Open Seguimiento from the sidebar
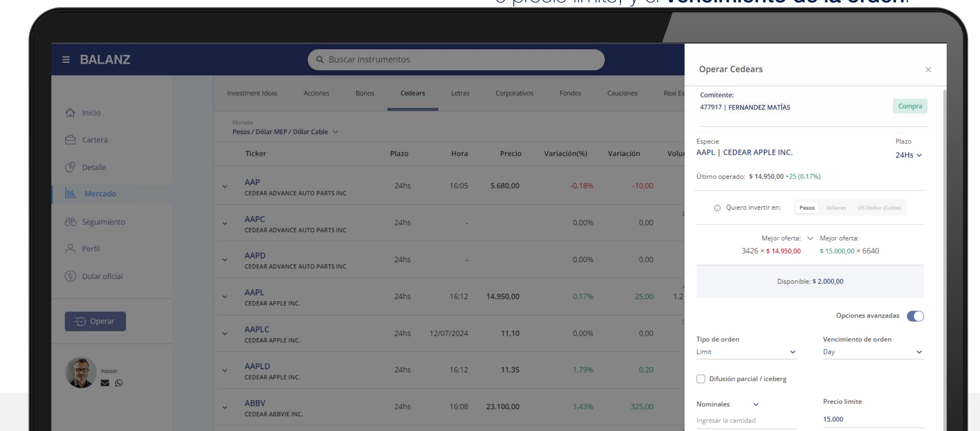Screen dimensions: 980x431 pos(103,222)
